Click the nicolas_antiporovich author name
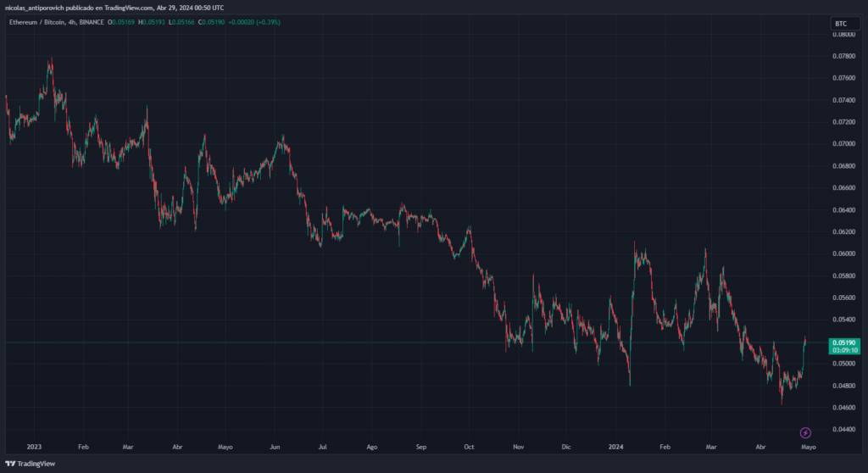 38,8
